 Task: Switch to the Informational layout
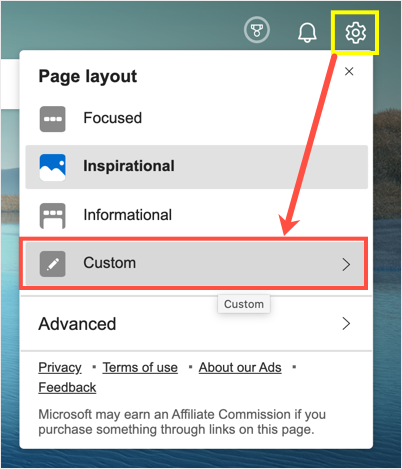[197, 215]
